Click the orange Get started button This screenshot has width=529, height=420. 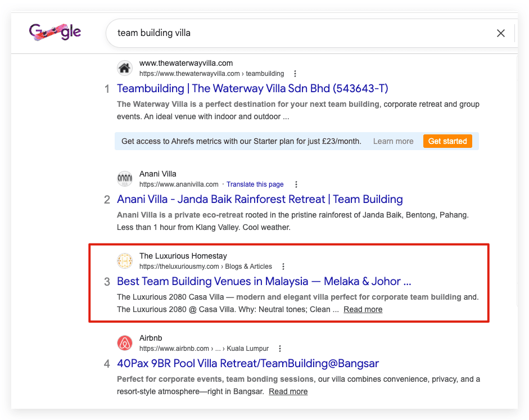tap(447, 141)
